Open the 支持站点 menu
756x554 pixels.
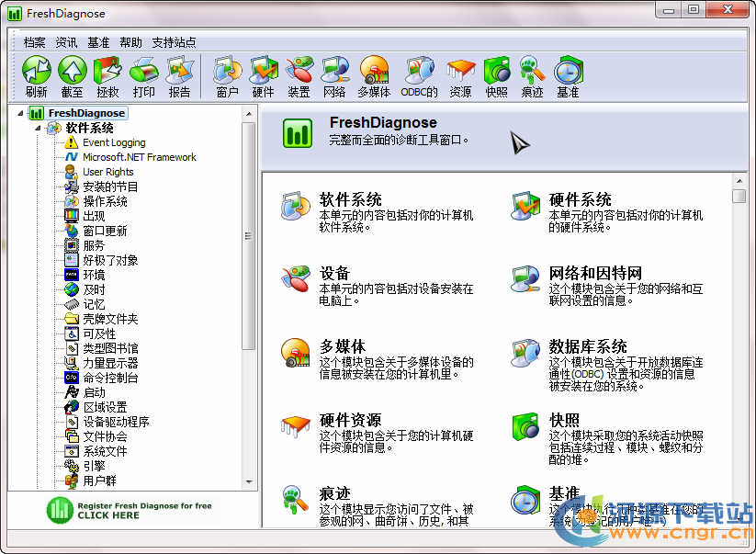click(174, 42)
